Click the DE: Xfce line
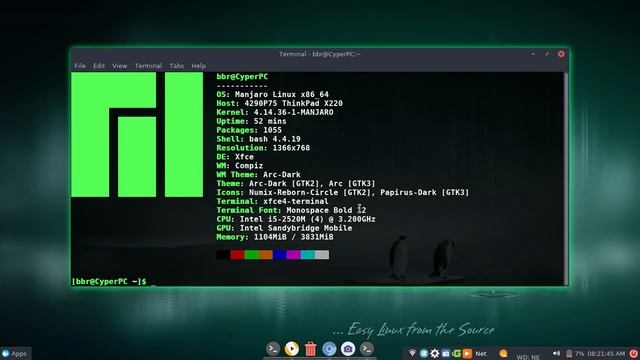Viewport: 640px width, 360px height. pos(235,157)
